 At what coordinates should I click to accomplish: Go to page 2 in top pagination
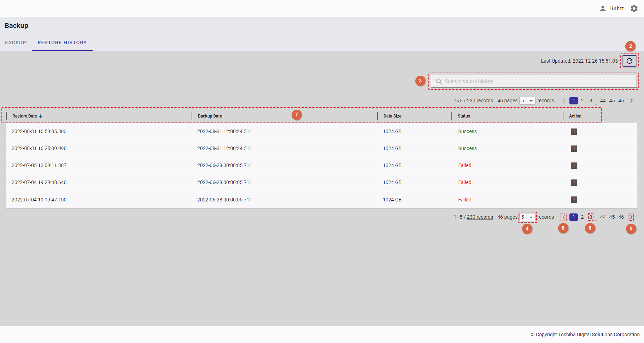(x=582, y=101)
